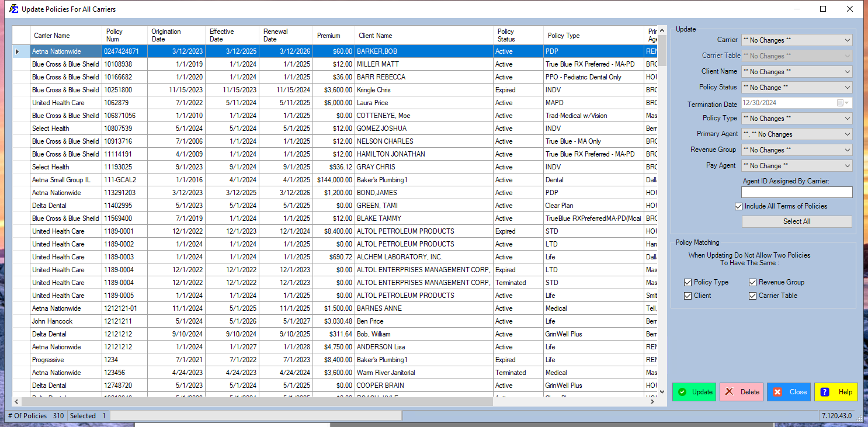
Task: Expand the Policy Status dropdown
Action: point(847,88)
